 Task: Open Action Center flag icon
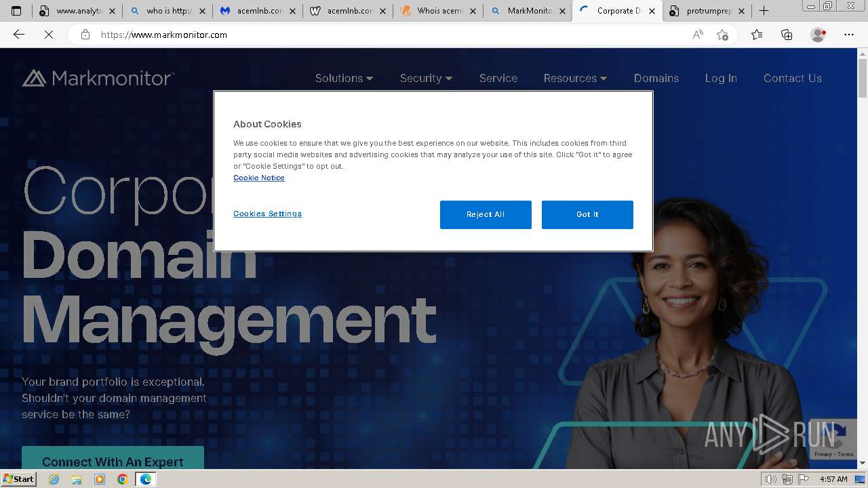(803, 479)
